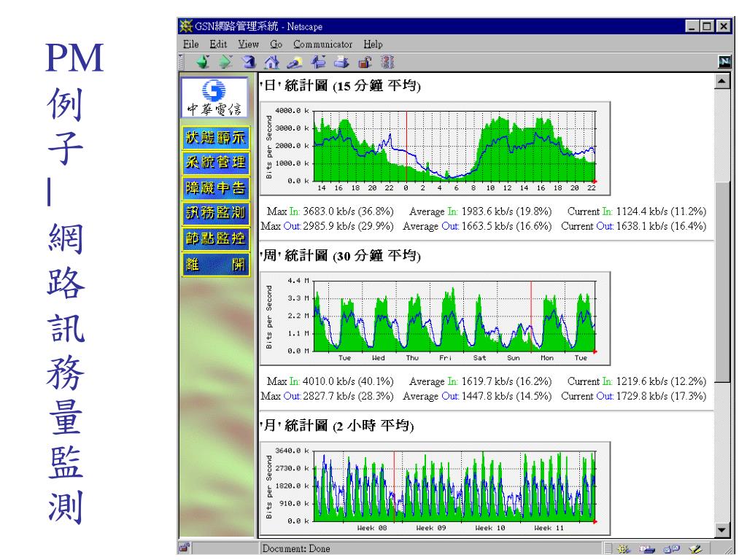Open the Edit menu

[218, 44]
